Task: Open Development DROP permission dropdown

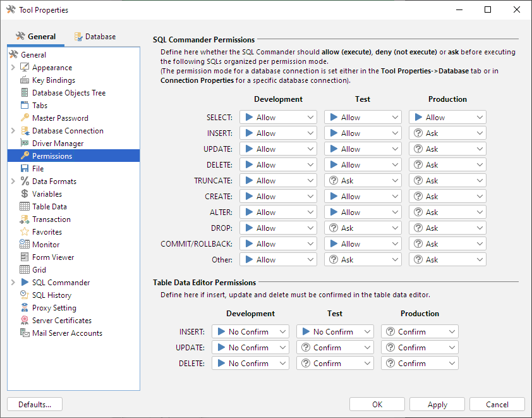Action: pos(278,228)
